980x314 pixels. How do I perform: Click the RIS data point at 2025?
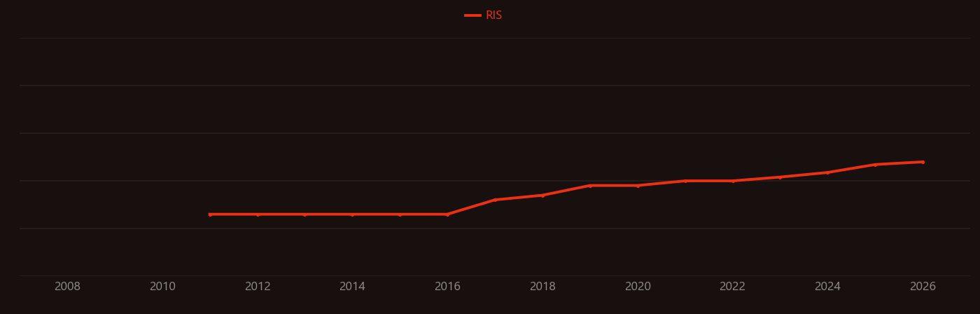(875, 165)
